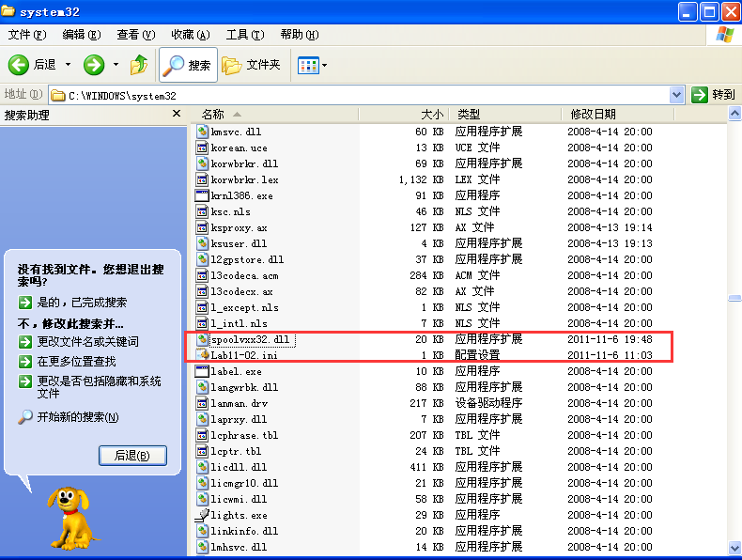The width and height of the screenshot is (742, 560).
Task: Select file name linkinfo.dll
Action: click(x=244, y=531)
